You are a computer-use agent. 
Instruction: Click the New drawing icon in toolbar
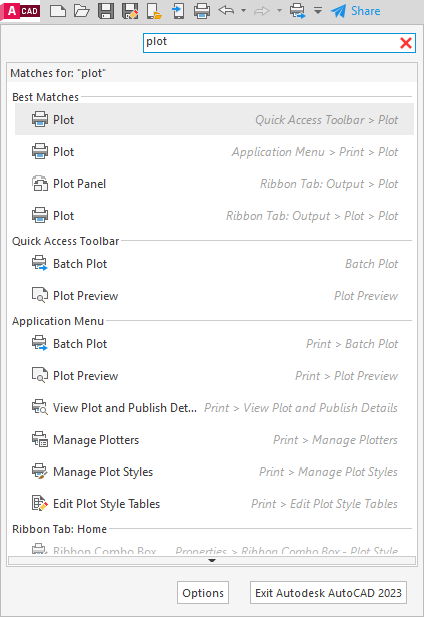[58, 11]
